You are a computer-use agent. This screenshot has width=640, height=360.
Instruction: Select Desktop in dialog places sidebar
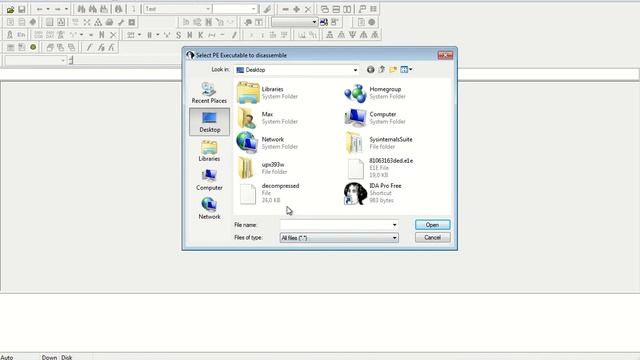[x=209, y=122]
